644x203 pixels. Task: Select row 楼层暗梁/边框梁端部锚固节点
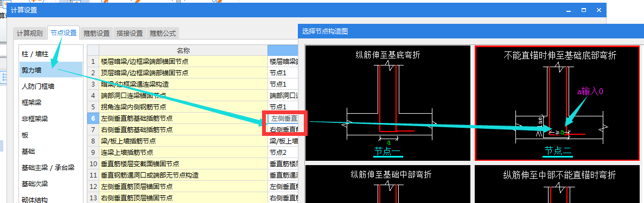[x=183, y=62]
